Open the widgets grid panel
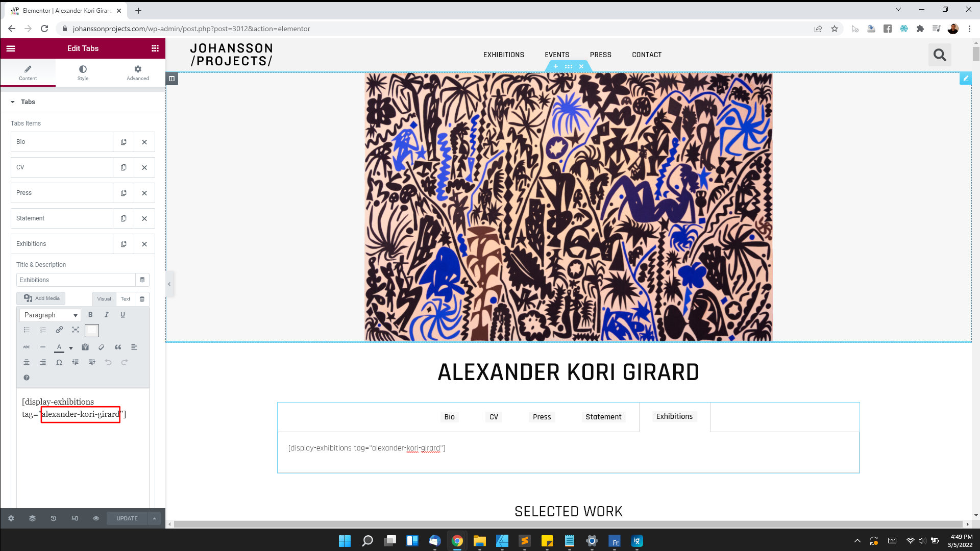This screenshot has width=980, height=551. [155, 48]
